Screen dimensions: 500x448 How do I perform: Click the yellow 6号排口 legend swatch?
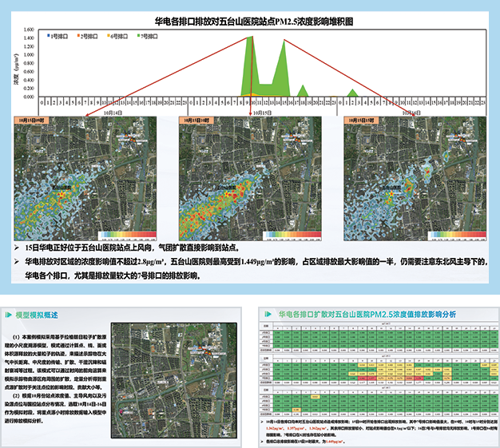coord(109,35)
